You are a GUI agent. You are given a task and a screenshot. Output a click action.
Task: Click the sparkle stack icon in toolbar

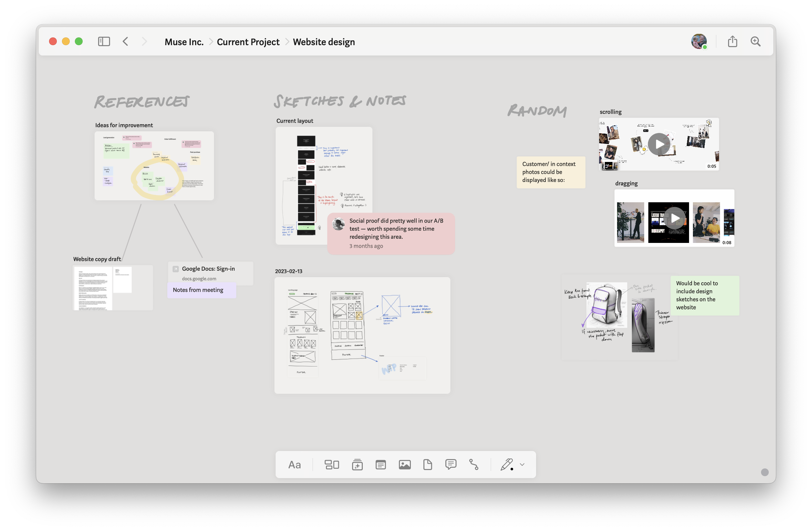point(357,465)
